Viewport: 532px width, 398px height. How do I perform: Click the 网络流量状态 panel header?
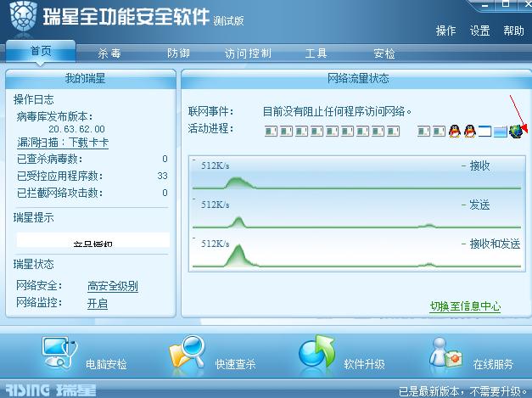click(356, 79)
